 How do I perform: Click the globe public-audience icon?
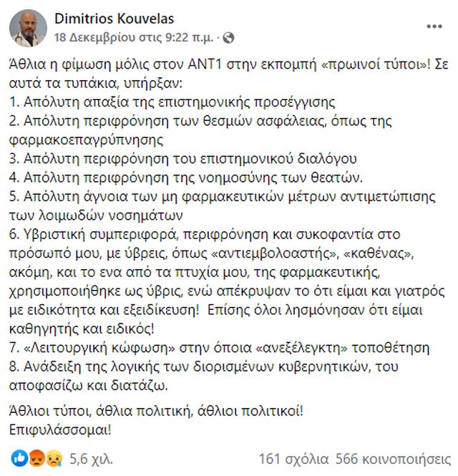click(x=228, y=37)
